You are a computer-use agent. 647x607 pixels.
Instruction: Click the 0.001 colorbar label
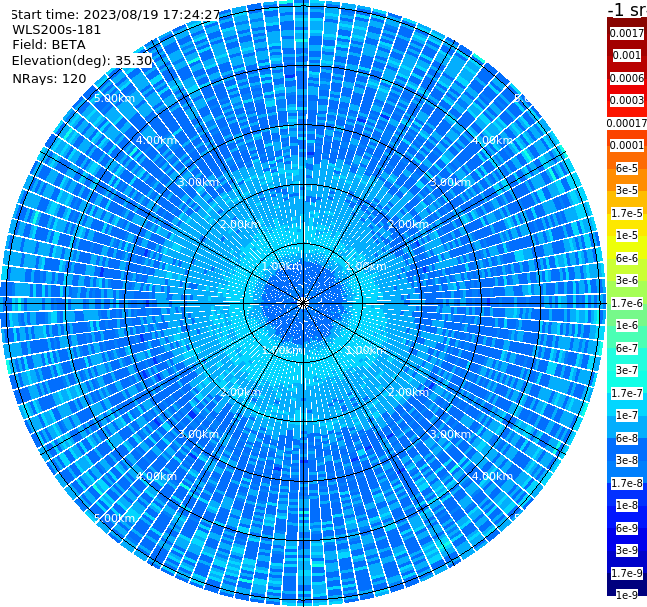pos(627,55)
